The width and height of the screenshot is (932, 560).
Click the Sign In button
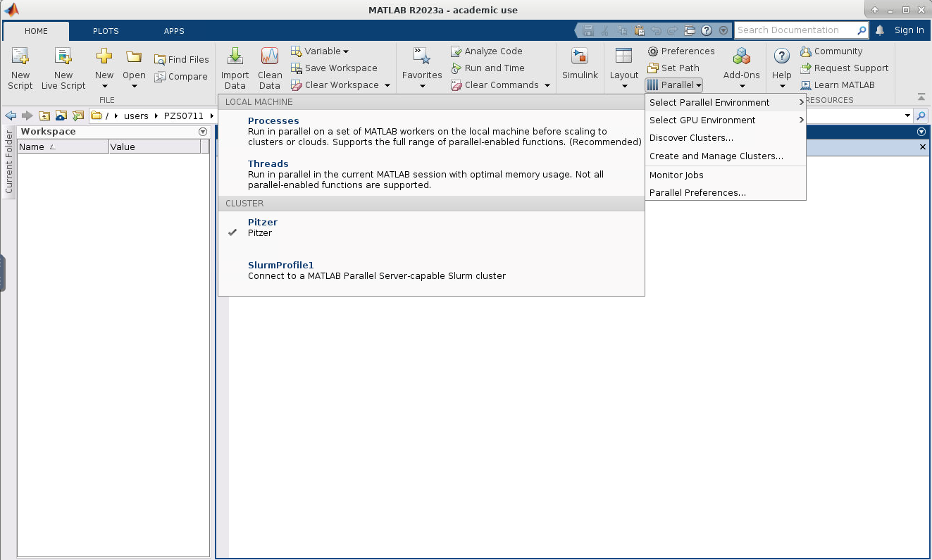(909, 30)
